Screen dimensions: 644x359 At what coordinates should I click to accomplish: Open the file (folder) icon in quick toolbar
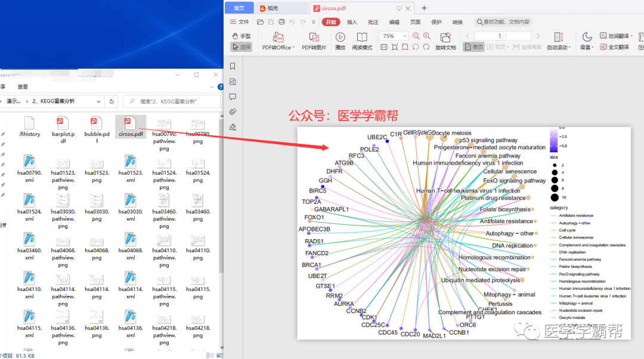click(261, 22)
